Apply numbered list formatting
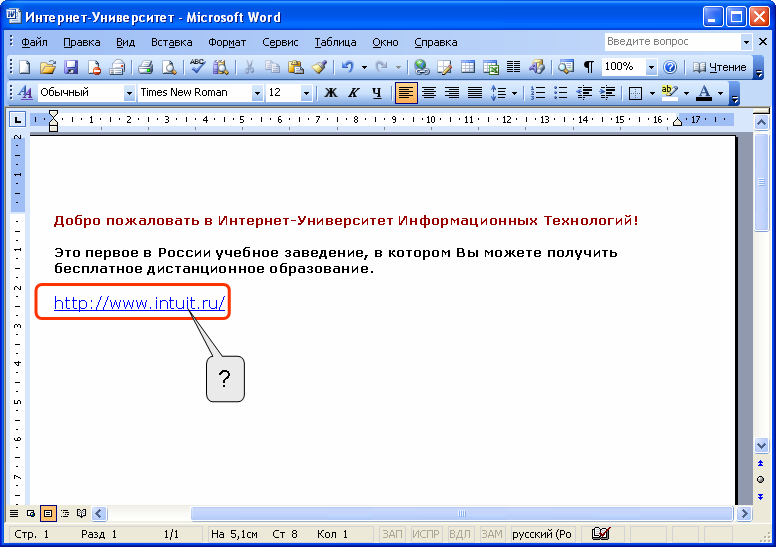 point(537,93)
